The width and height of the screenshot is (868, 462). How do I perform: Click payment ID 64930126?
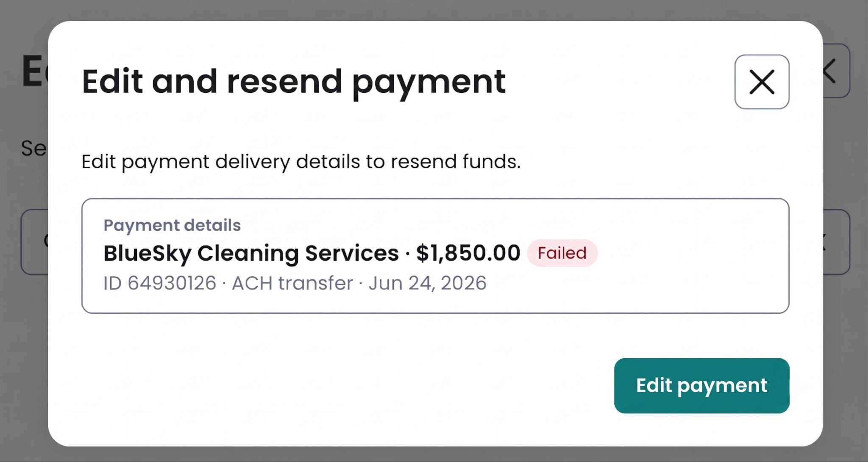point(160,283)
